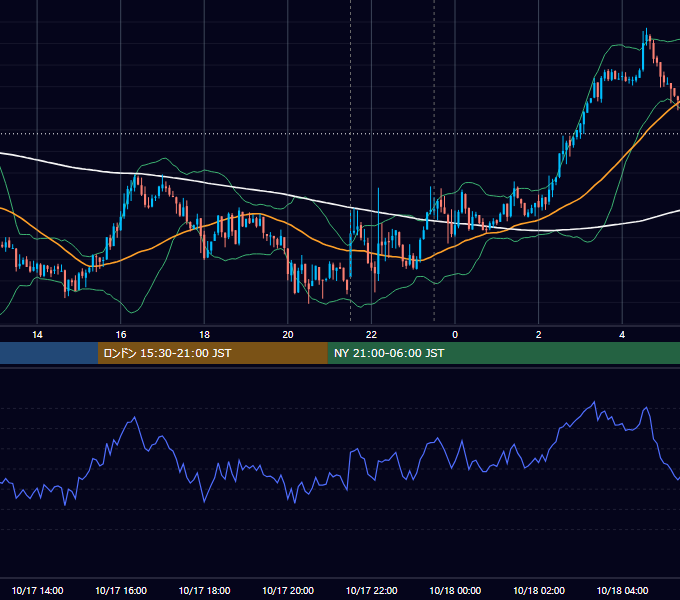Click hour label 0 on price chart axis
The width and height of the screenshot is (680, 600).
point(455,335)
